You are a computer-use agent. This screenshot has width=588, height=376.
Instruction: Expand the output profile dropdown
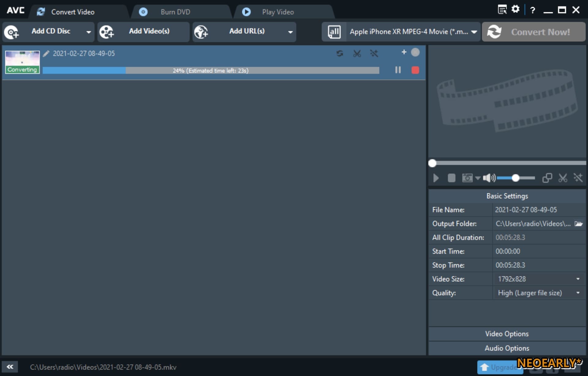[x=474, y=32]
